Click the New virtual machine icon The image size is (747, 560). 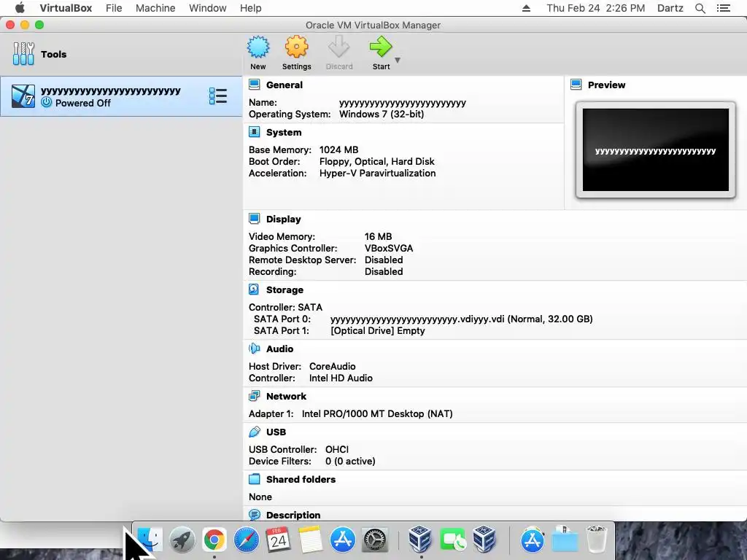[258, 47]
